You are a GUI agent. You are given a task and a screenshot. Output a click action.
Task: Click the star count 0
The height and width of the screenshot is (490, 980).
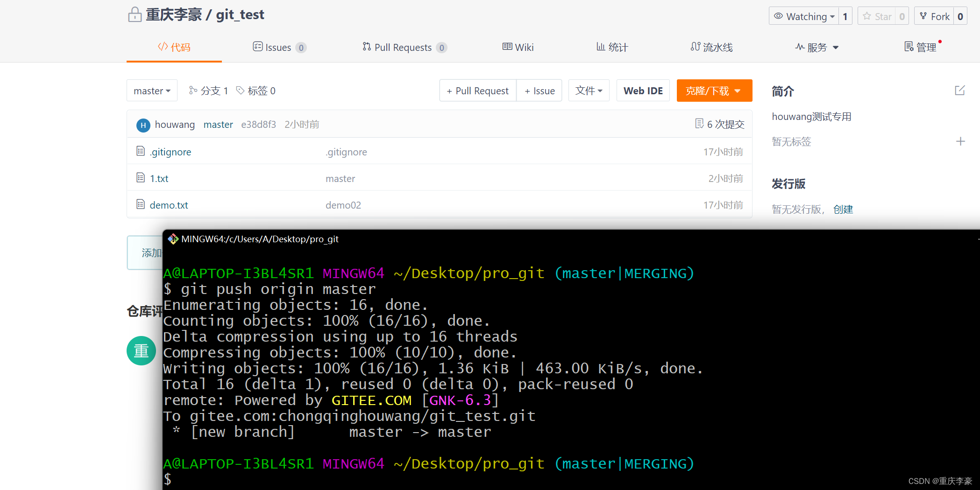coord(902,16)
